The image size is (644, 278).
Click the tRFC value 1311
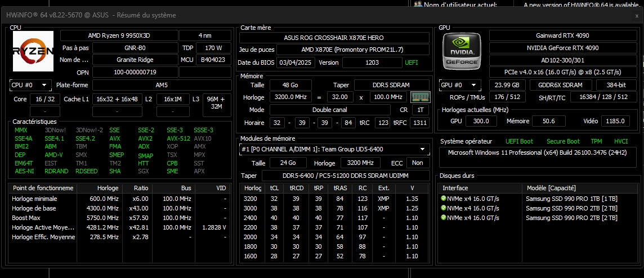(420, 122)
